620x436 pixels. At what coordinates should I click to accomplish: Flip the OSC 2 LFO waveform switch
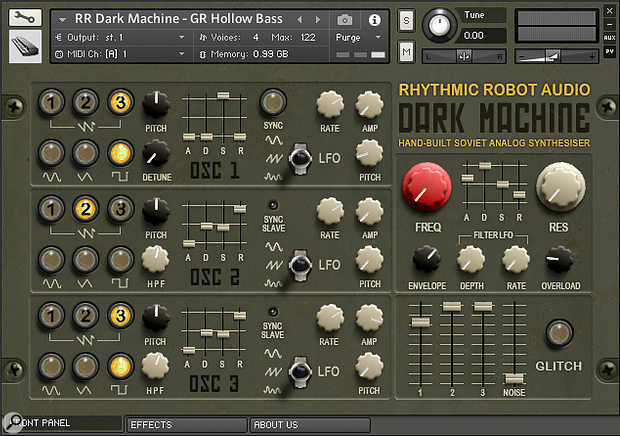pyautogui.click(x=300, y=265)
